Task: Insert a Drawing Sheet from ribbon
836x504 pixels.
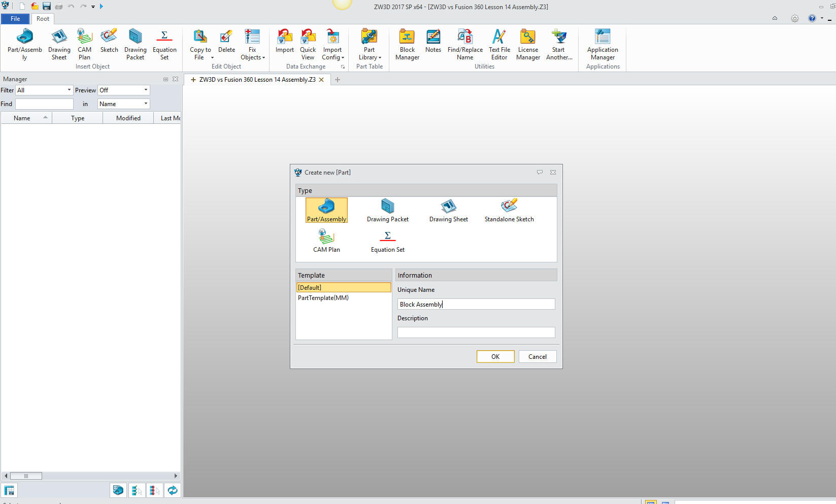Action: tap(59, 44)
